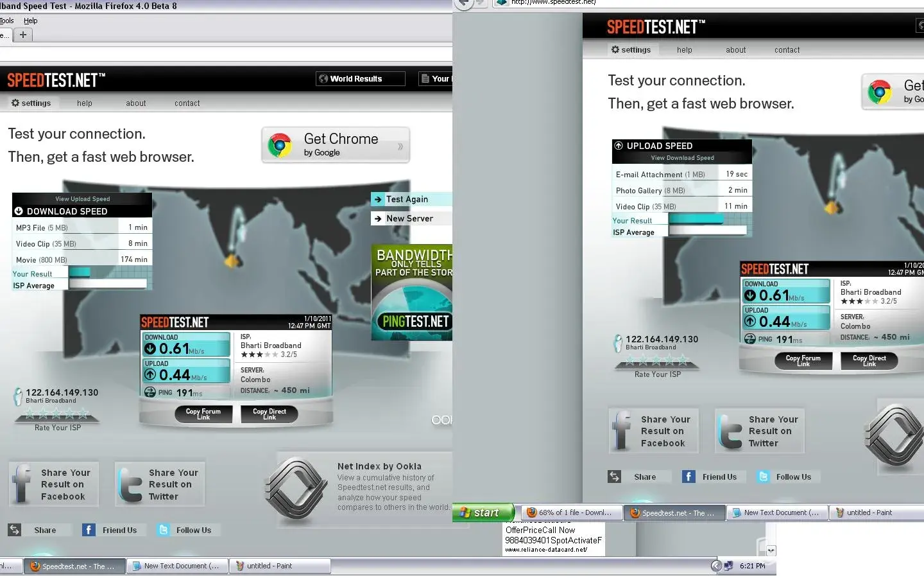Open New Text Document in the upper-right taskbar
This screenshot has width=924, height=578.
pos(777,512)
